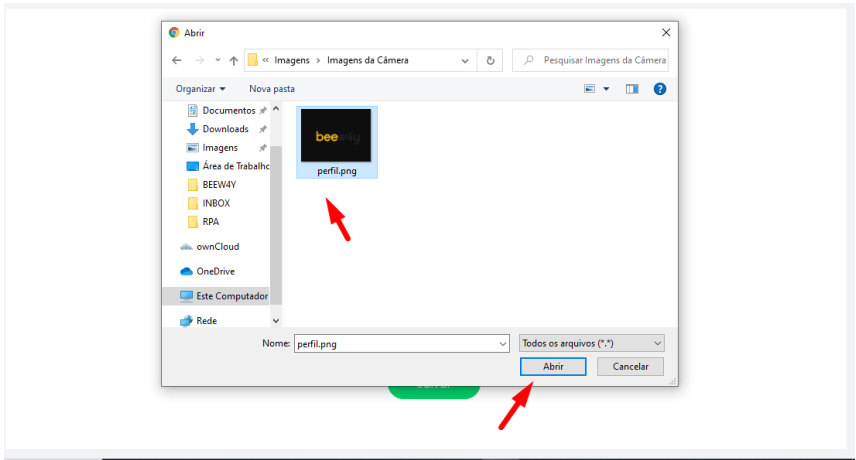Click the Back navigation arrow

coord(176,60)
